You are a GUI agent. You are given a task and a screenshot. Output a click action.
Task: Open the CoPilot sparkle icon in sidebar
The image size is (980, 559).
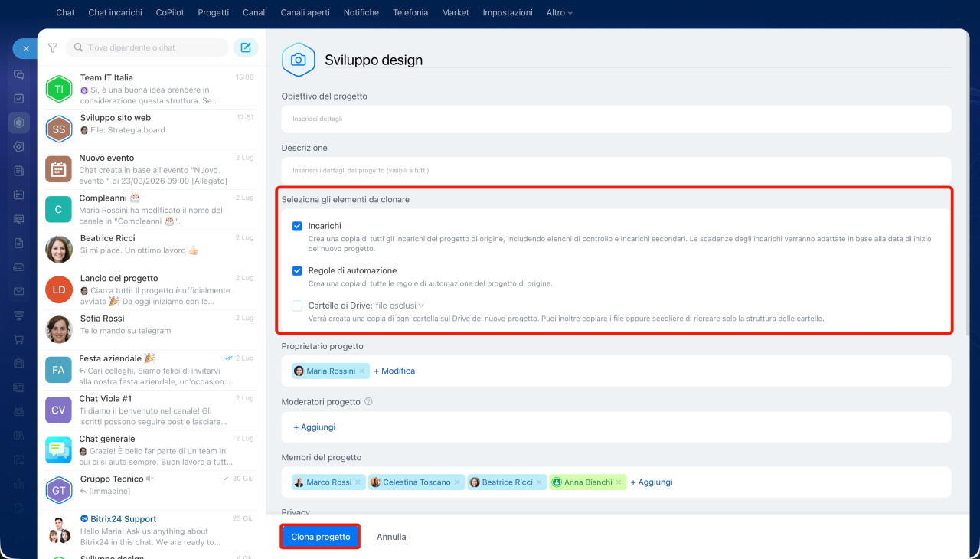(19, 146)
